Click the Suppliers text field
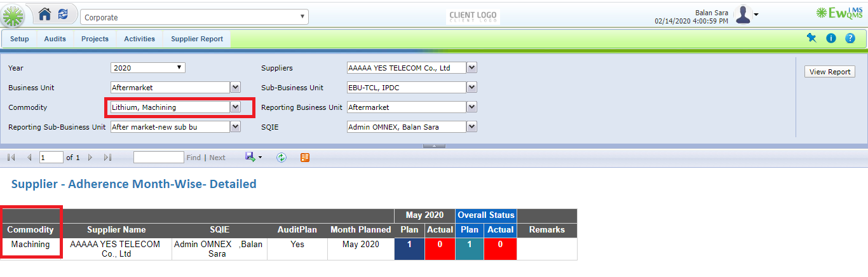The width and height of the screenshot is (868, 277). [x=407, y=67]
